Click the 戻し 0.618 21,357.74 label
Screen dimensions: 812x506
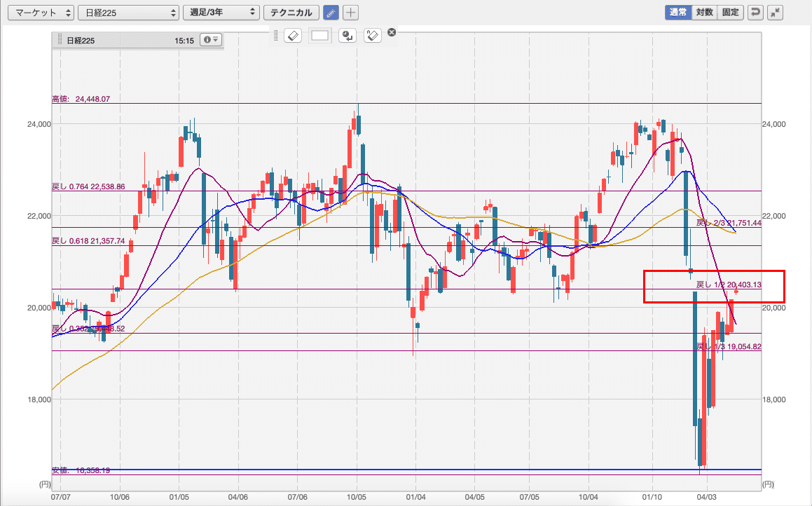point(88,241)
